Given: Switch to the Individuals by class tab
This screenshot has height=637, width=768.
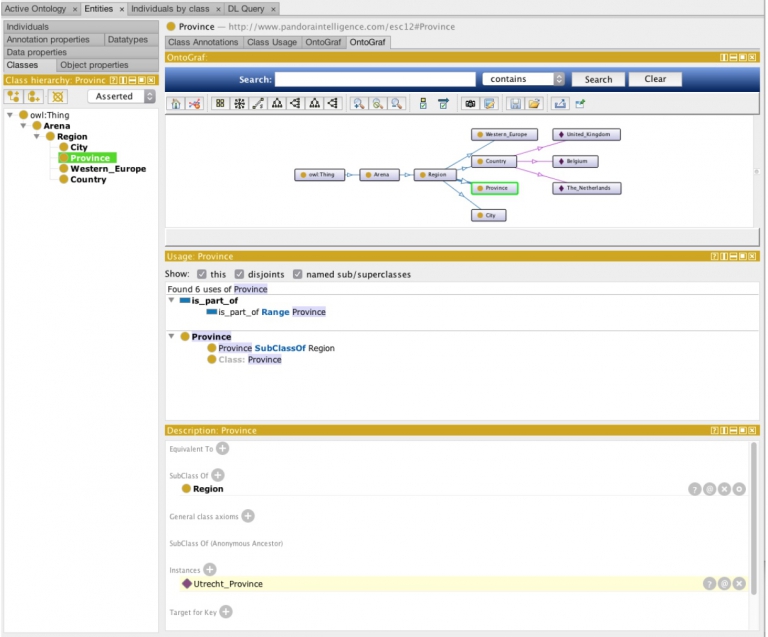Looking at the screenshot, I should [169, 8].
